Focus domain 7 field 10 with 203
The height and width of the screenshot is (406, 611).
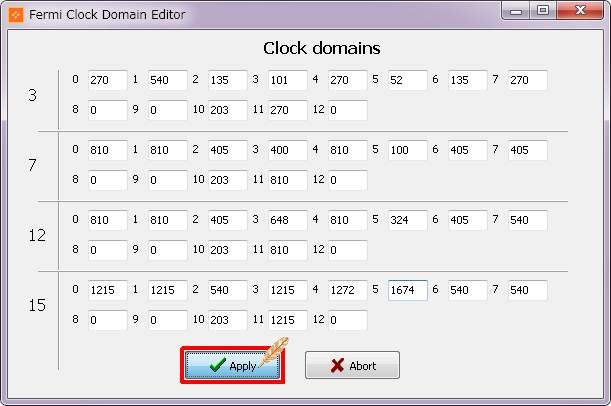tap(228, 180)
